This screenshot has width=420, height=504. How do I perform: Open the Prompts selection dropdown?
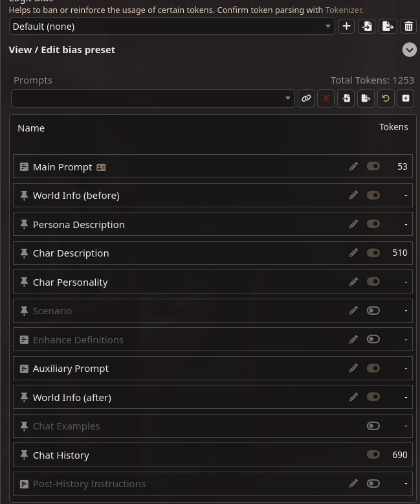click(153, 98)
